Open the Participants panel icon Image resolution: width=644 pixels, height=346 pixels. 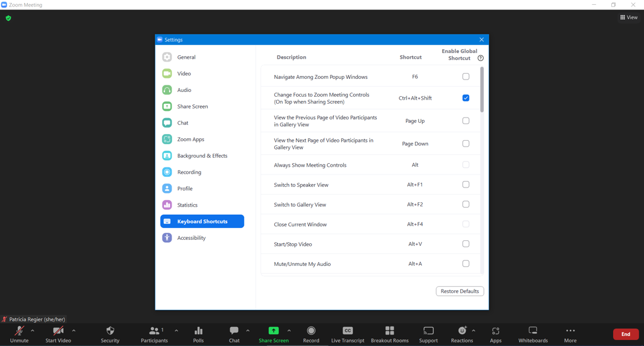[x=154, y=331]
